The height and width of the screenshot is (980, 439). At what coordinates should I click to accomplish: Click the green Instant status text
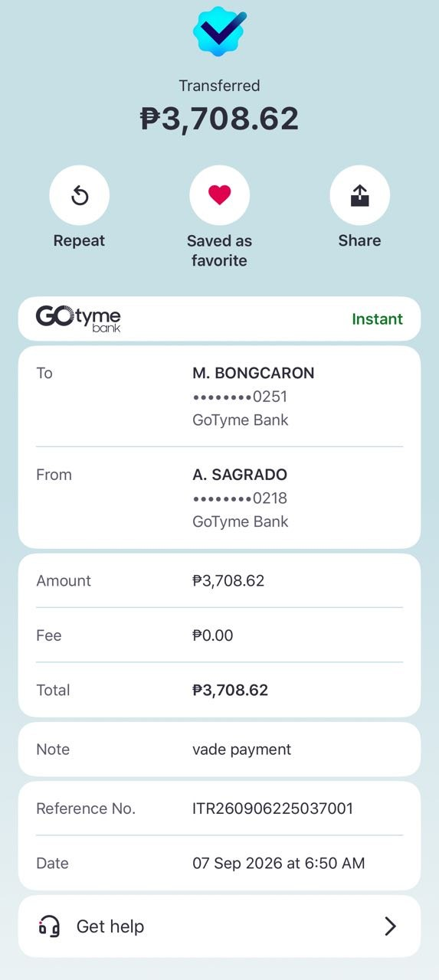377,319
